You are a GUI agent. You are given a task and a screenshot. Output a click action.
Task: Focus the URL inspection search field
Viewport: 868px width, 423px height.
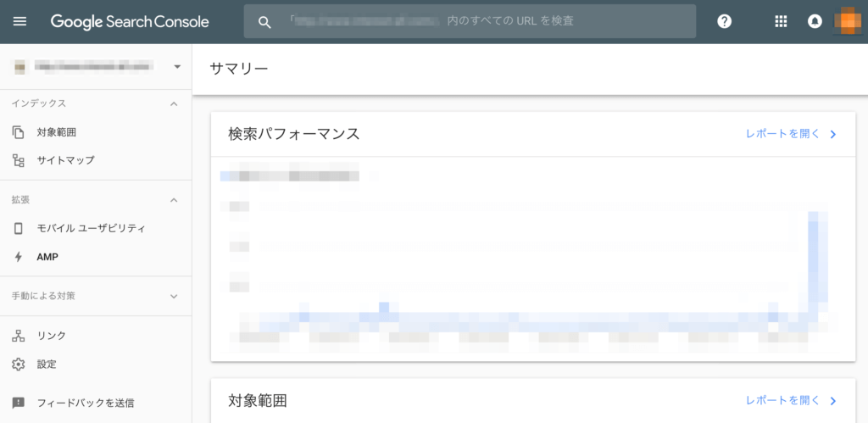click(x=470, y=21)
